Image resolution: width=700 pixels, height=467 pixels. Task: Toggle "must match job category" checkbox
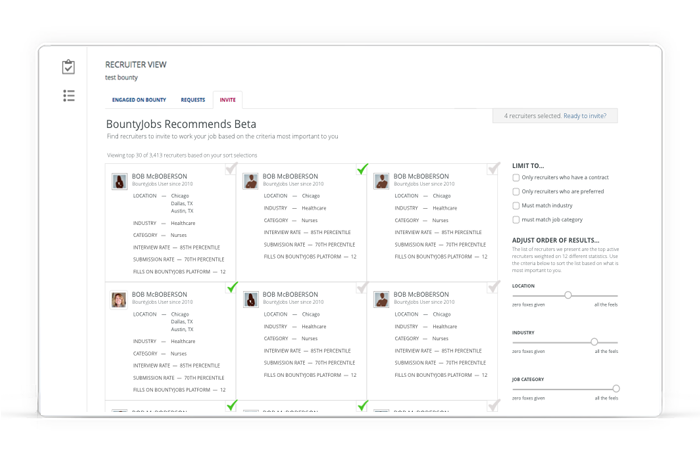(516, 220)
